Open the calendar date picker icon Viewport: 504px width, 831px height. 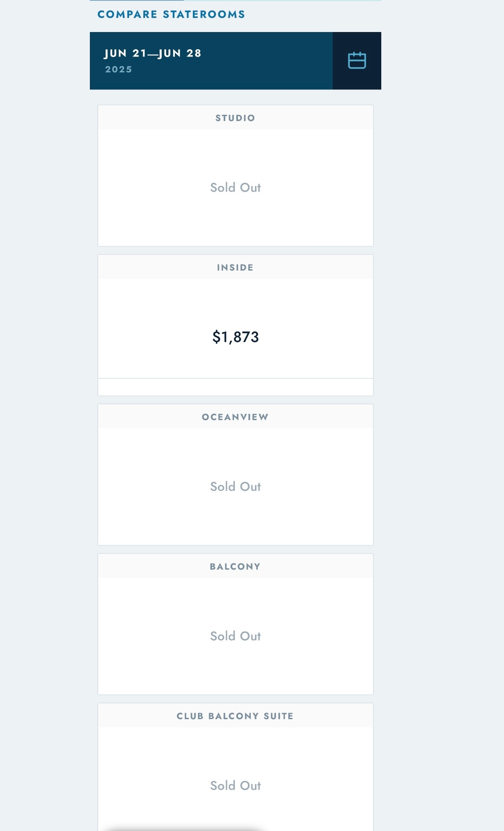tap(357, 61)
